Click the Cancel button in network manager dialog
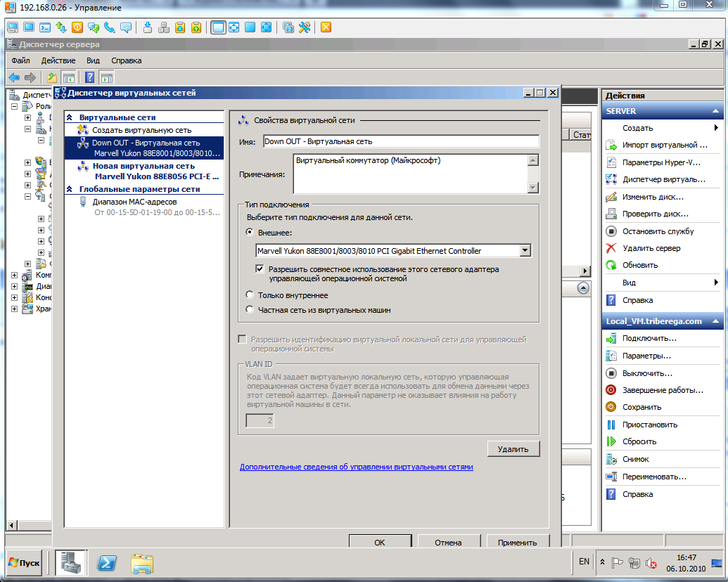The height and width of the screenshot is (582, 728). click(449, 542)
